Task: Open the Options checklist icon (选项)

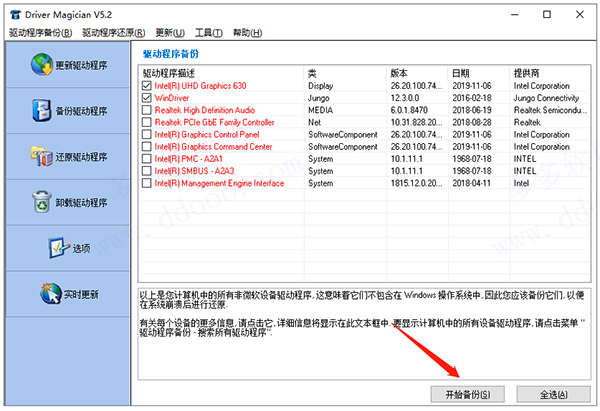Action: pos(59,248)
